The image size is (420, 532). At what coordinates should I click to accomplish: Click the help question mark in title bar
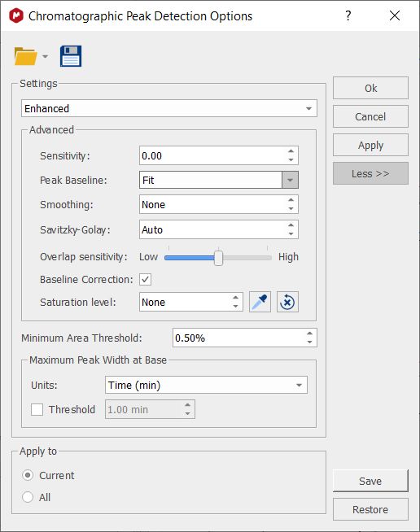pos(348,15)
